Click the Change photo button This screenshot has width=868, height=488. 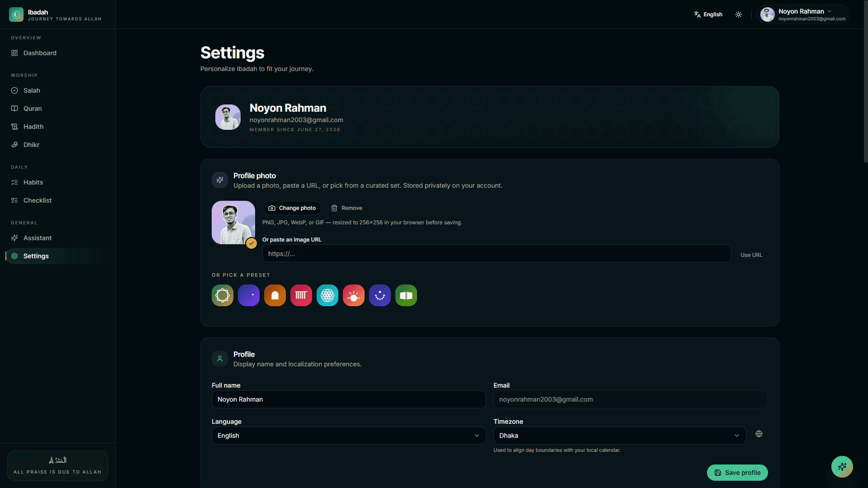(292, 208)
